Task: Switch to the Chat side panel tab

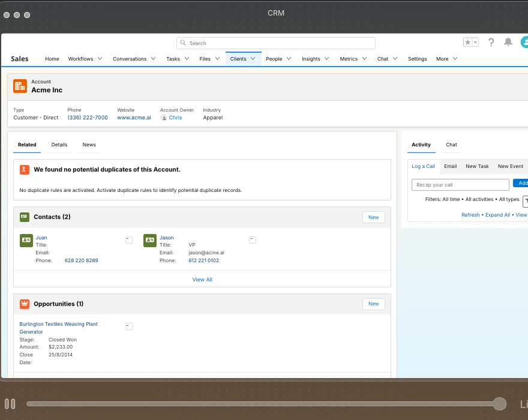Action: [x=451, y=145]
